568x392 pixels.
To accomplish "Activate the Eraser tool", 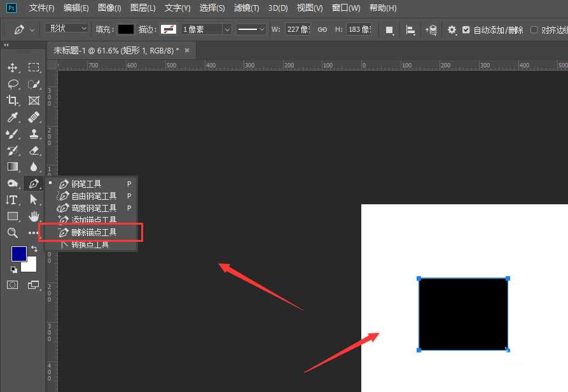I will coord(34,150).
